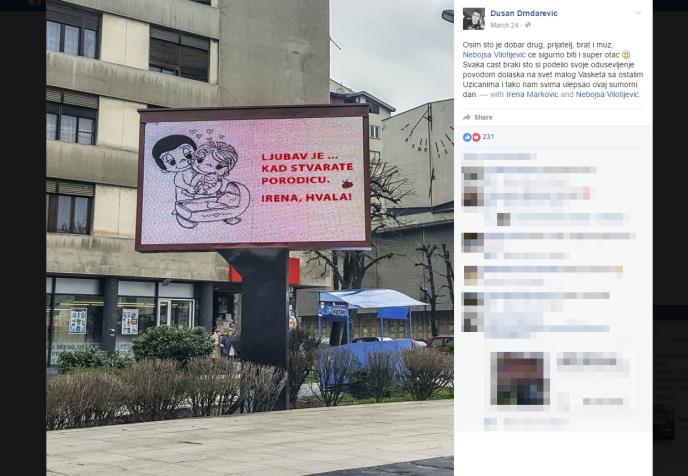Image resolution: width=688 pixels, height=476 pixels.
Task: Open the post options chevron menu
Action: [x=638, y=13]
